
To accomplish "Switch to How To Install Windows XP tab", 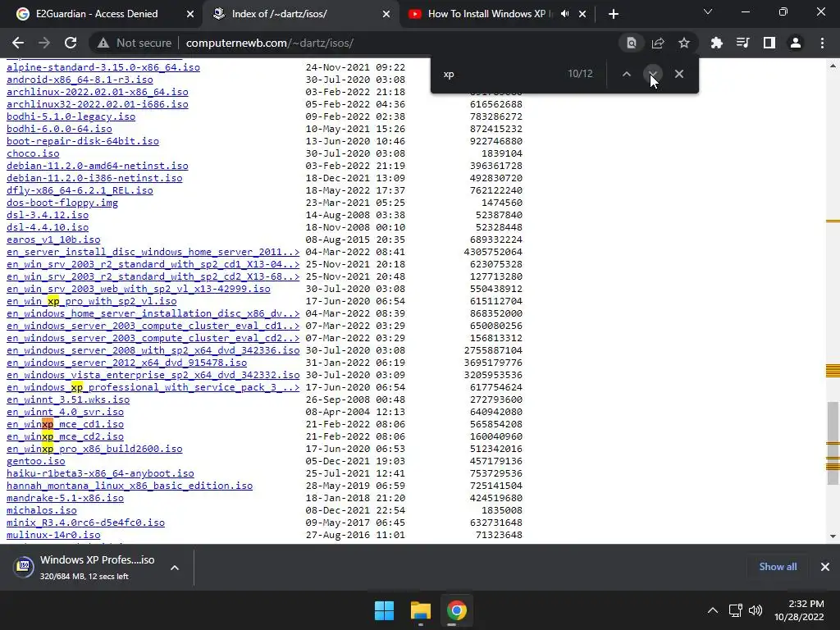I will pyautogui.click(x=489, y=14).
